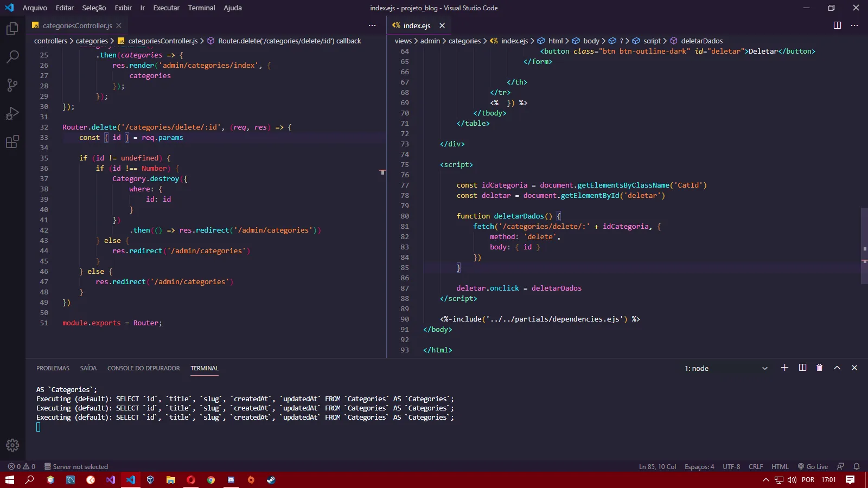Open Windows Start menu
This screenshot has width=868, height=488.
(x=10, y=480)
